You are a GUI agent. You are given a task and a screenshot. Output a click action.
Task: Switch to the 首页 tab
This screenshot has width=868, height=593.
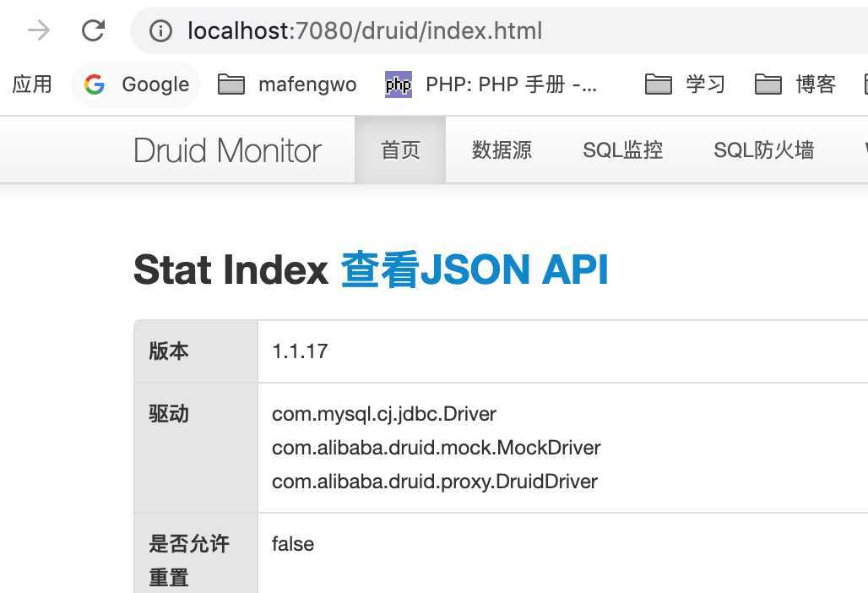coord(400,150)
